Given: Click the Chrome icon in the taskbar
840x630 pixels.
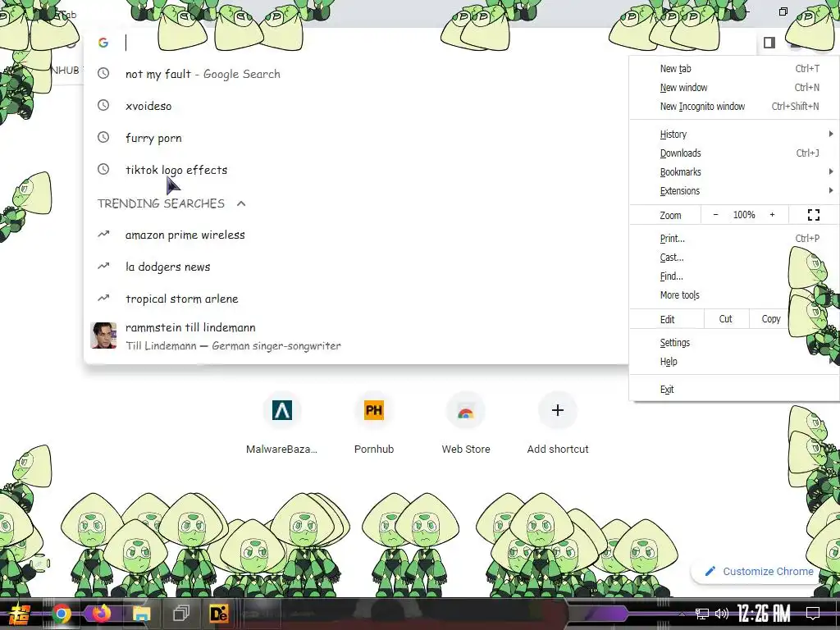Looking at the screenshot, I should point(61,614).
